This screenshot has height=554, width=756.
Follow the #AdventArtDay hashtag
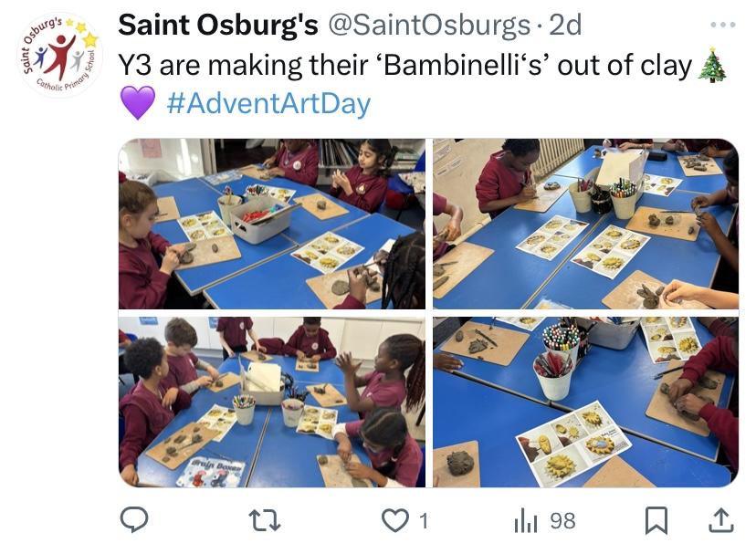(268, 103)
